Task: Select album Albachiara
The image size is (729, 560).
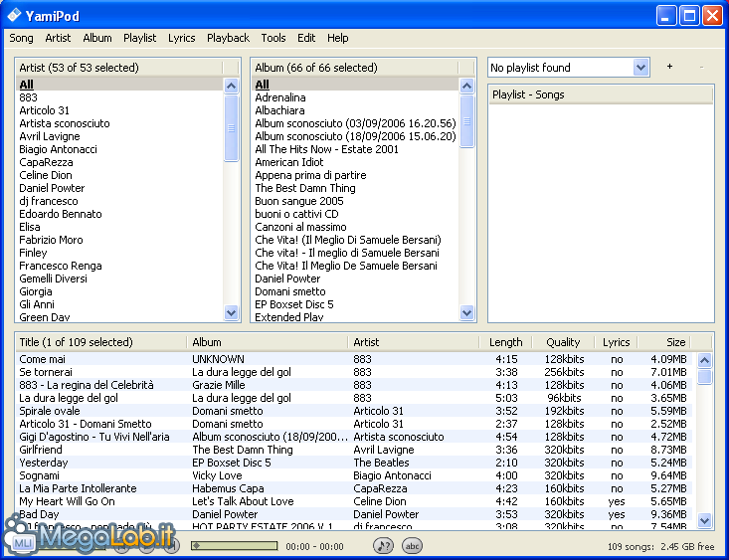Action: point(356,110)
